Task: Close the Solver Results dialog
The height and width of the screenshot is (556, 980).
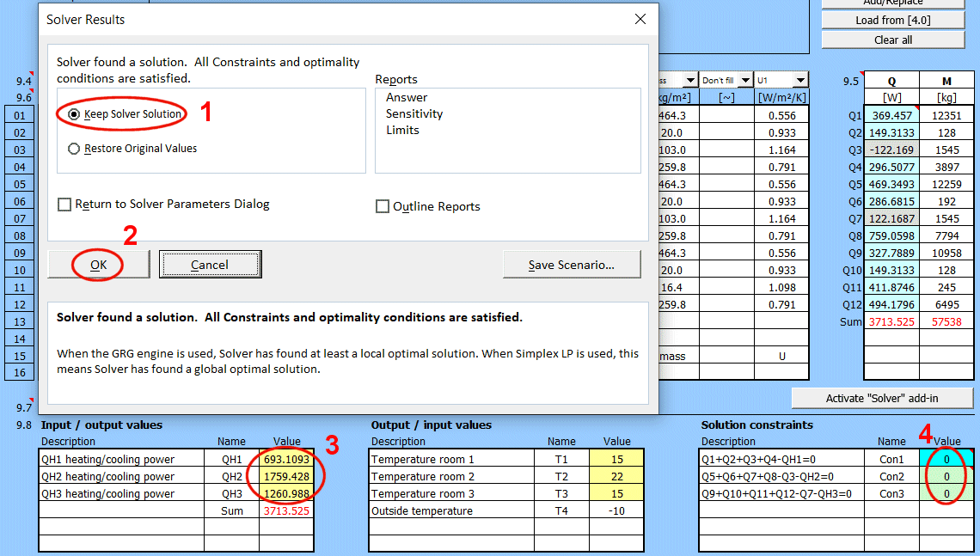Action: click(640, 19)
